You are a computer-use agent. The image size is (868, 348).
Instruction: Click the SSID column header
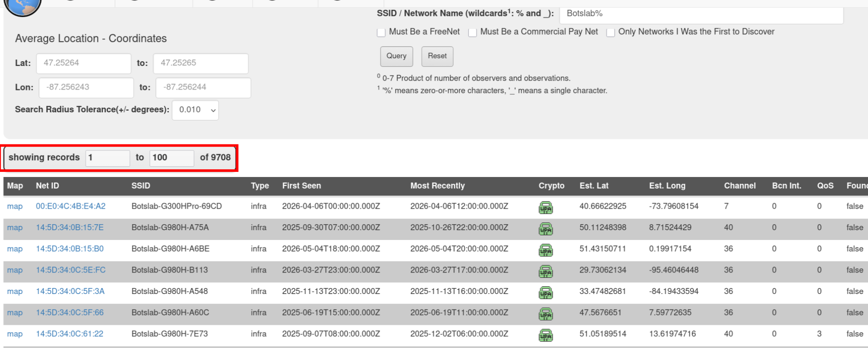pos(141,186)
